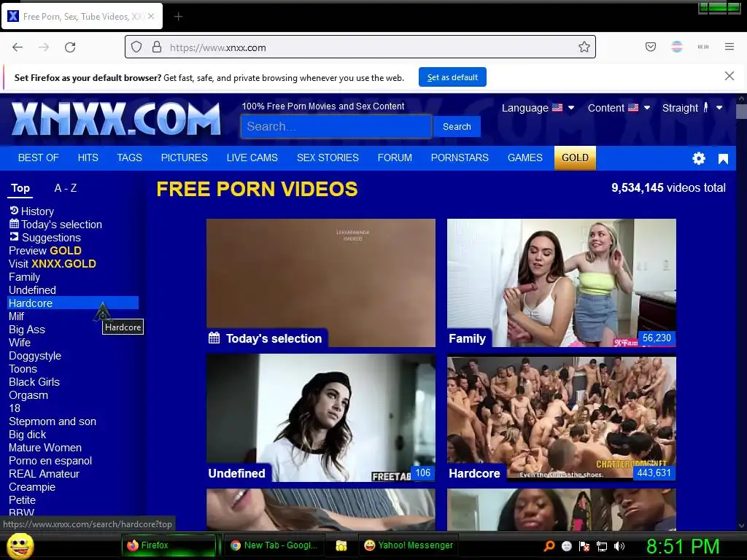Click the 8:51 PM taskbar clock
The height and width of the screenshot is (560, 747).
pos(682,547)
